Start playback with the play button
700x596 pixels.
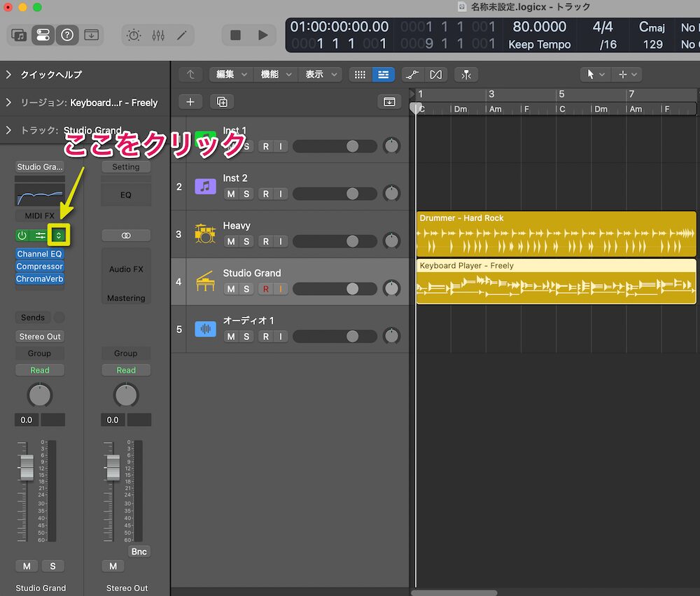[263, 35]
